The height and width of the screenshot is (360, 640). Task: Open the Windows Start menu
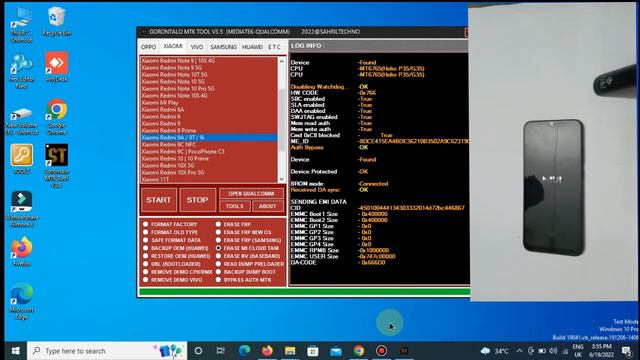(16, 351)
